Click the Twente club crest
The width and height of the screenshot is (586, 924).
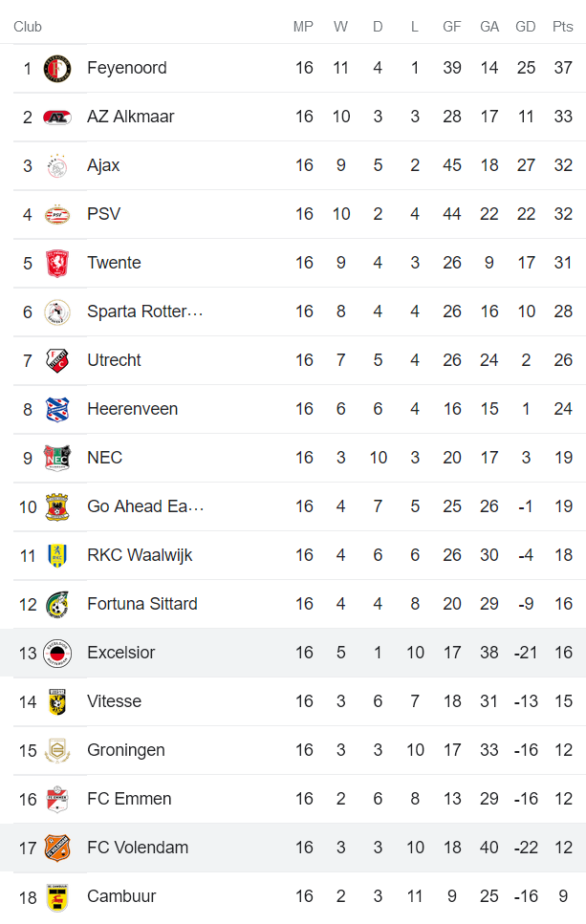57,264
